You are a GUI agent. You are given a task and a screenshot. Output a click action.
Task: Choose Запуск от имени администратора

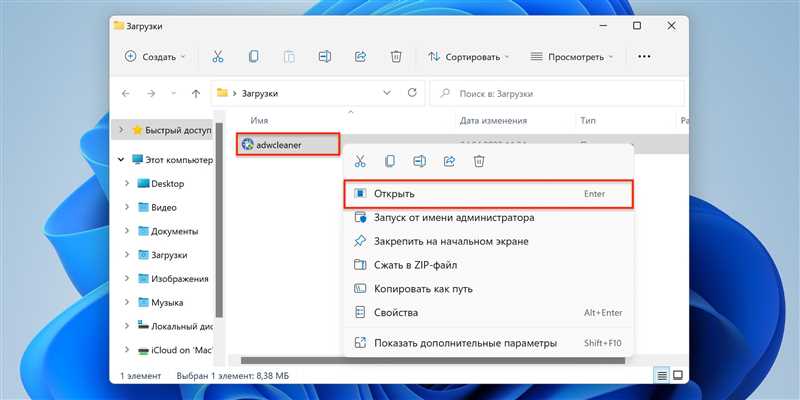click(x=489, y=217)
